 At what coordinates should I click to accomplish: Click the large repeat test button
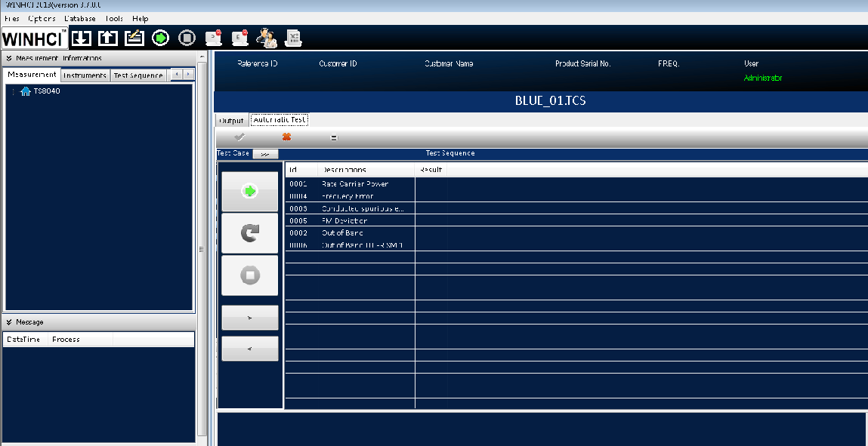pos(249,233)
